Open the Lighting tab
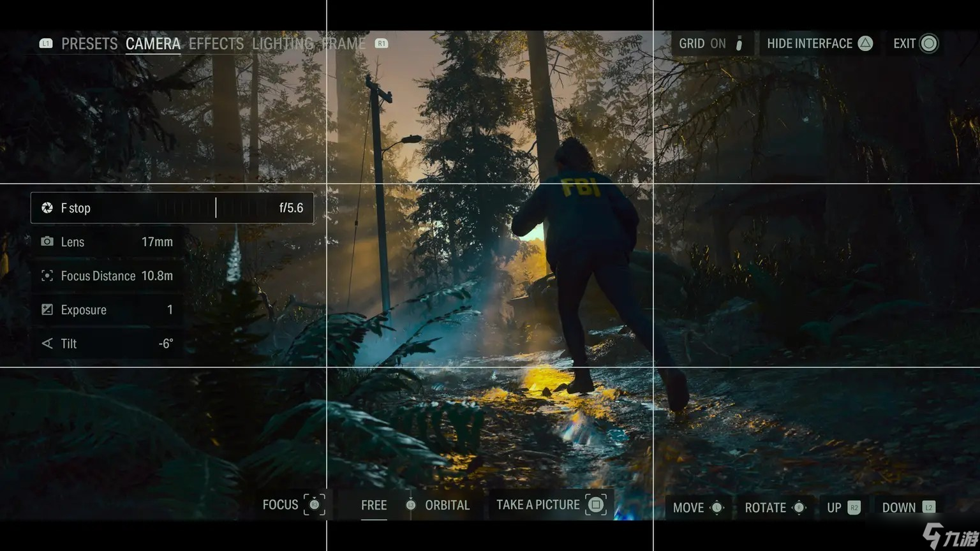The width and height of the screenshot is (980, 551). tap(283, 43)
